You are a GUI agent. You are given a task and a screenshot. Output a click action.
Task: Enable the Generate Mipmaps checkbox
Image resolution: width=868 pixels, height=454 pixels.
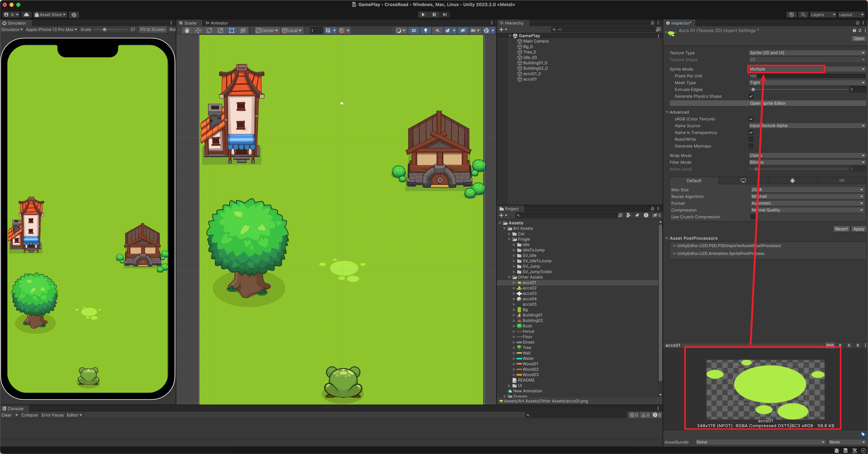click(x=751, y=146)
